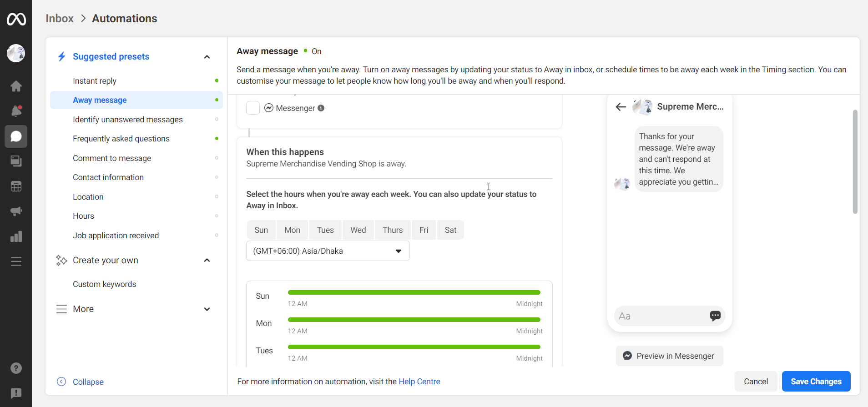Image resolution: width=868 pixels, height=407 pixels.
Task: Open Help question mark icon
Action: [16, 368]
